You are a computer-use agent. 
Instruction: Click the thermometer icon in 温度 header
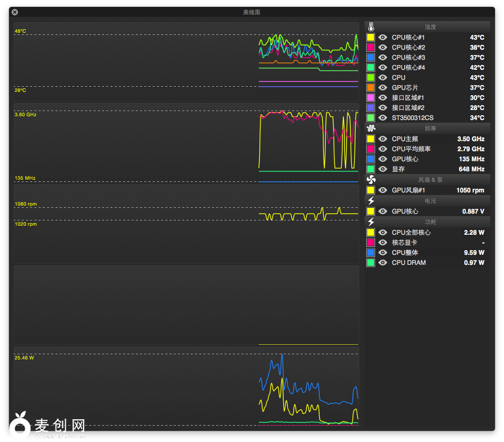[371, 27]
